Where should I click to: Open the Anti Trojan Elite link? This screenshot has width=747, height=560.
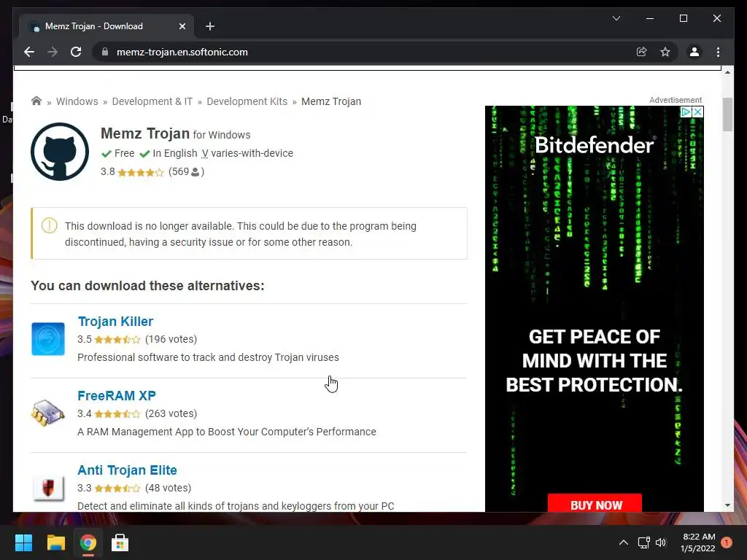click(127, 470)
